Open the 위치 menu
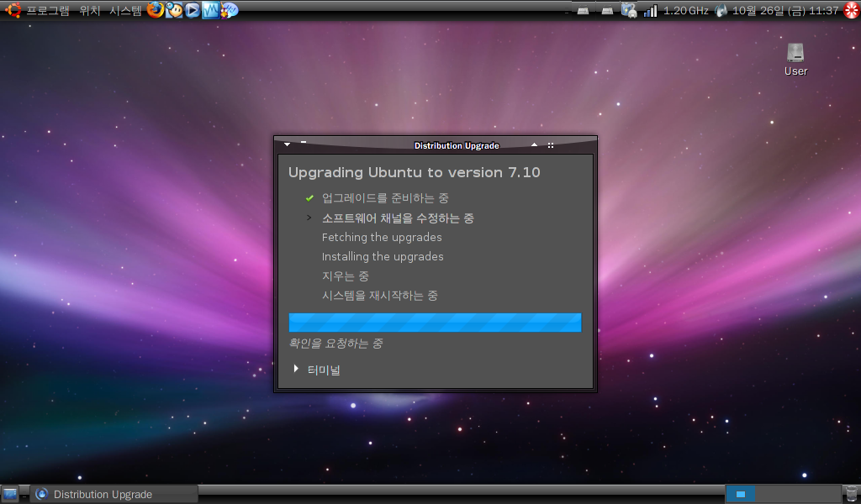This screenshot has height=504, width=861. pyautogui.click(x=89, y=10)
